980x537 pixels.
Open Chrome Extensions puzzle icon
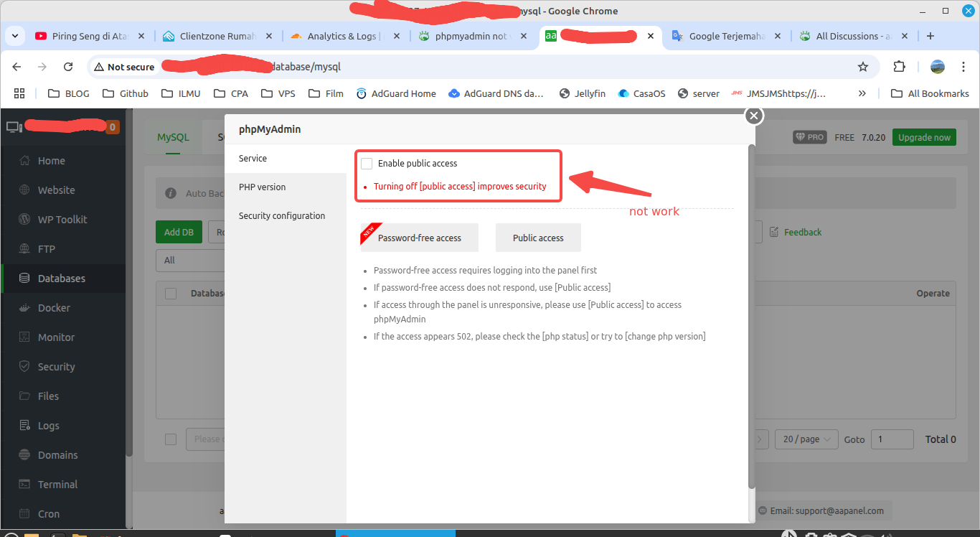coord(900,67)
